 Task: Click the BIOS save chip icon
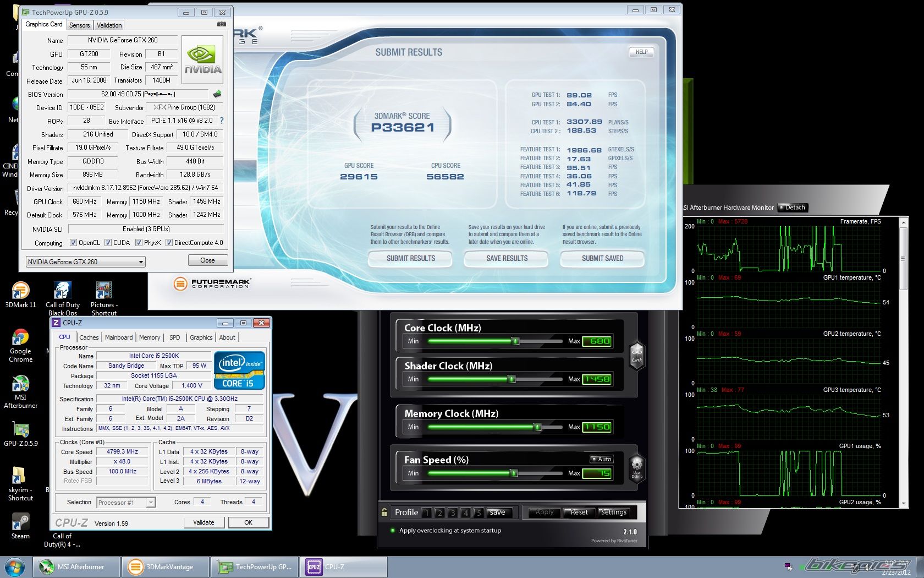tap(217, 94)
